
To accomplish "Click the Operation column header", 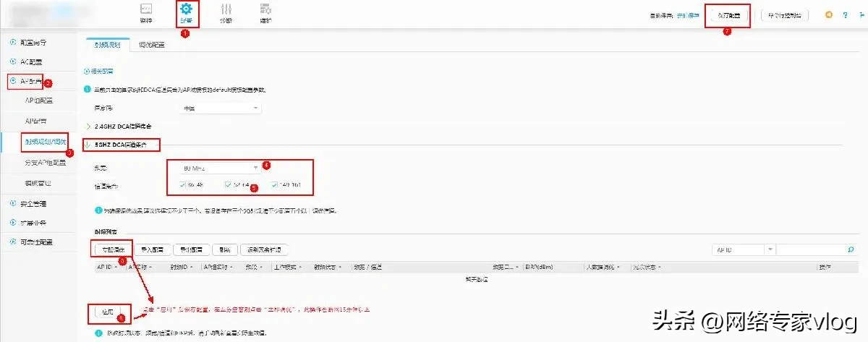I will pos(825,267).
